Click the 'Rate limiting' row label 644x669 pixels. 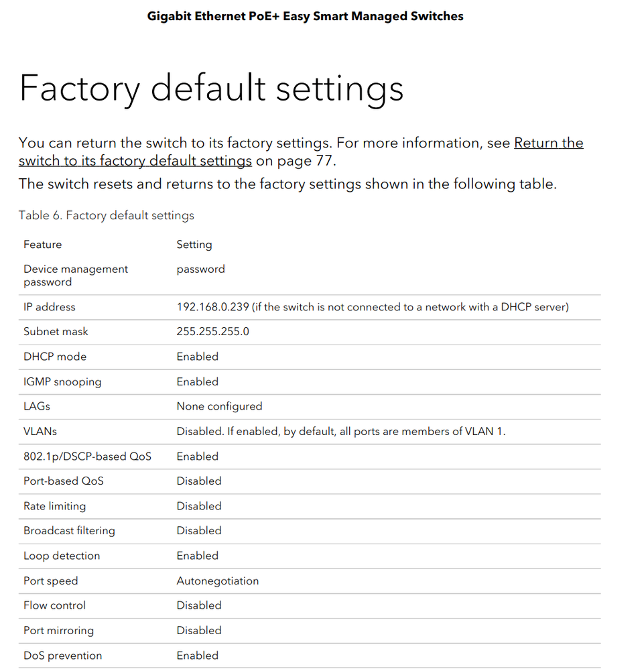(x=54, y=506)
